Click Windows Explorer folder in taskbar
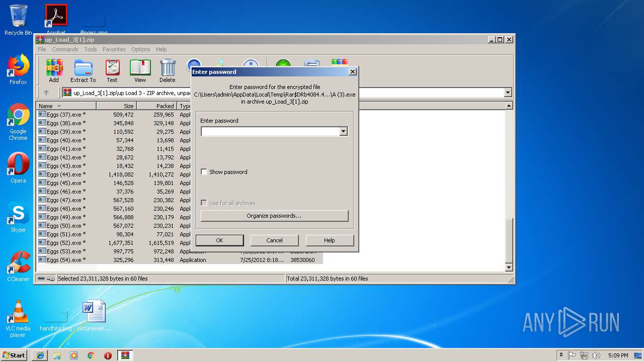The height and width of the screenshot is (362, 644). pos(57,355)
